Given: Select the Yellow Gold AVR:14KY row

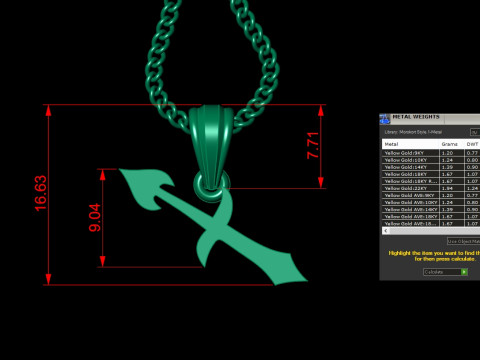Looking at the screenshot, I should pyautogui.click(x=431, y=209).
